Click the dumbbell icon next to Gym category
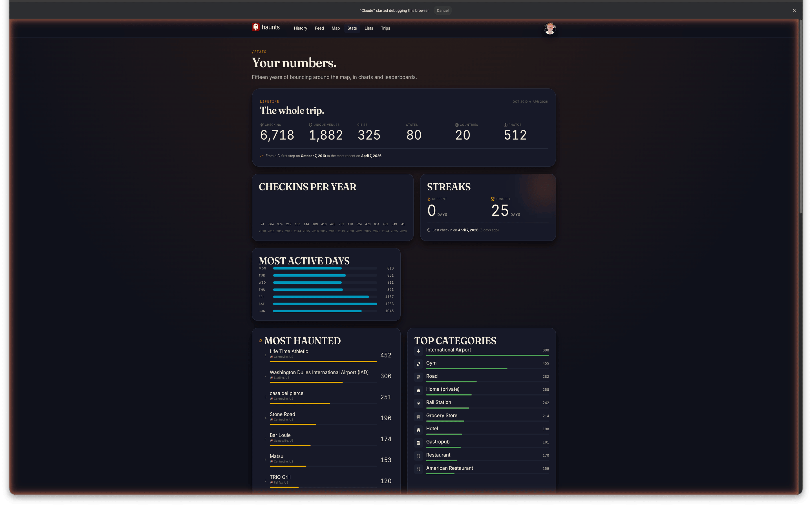This screenshot has height=507, width=812. click(418, 364)
